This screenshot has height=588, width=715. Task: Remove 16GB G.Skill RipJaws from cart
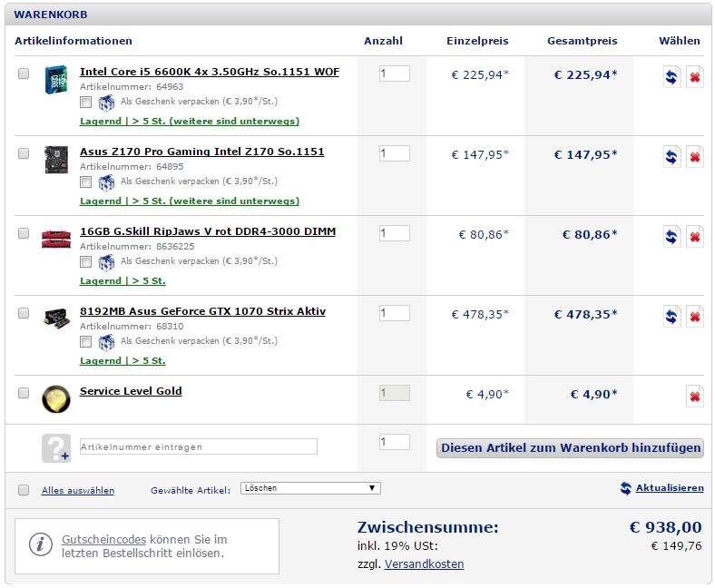pyautogui.click(x=694, y=237)
